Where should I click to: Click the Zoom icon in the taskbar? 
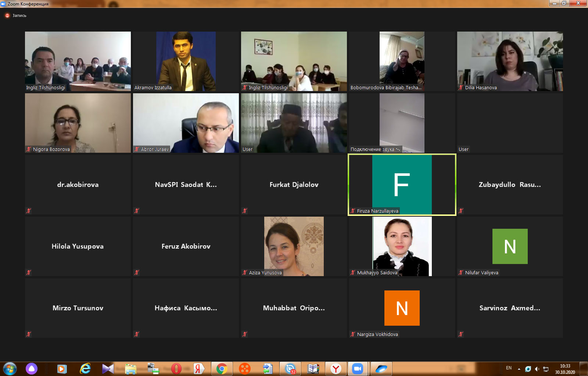point(357,368)
